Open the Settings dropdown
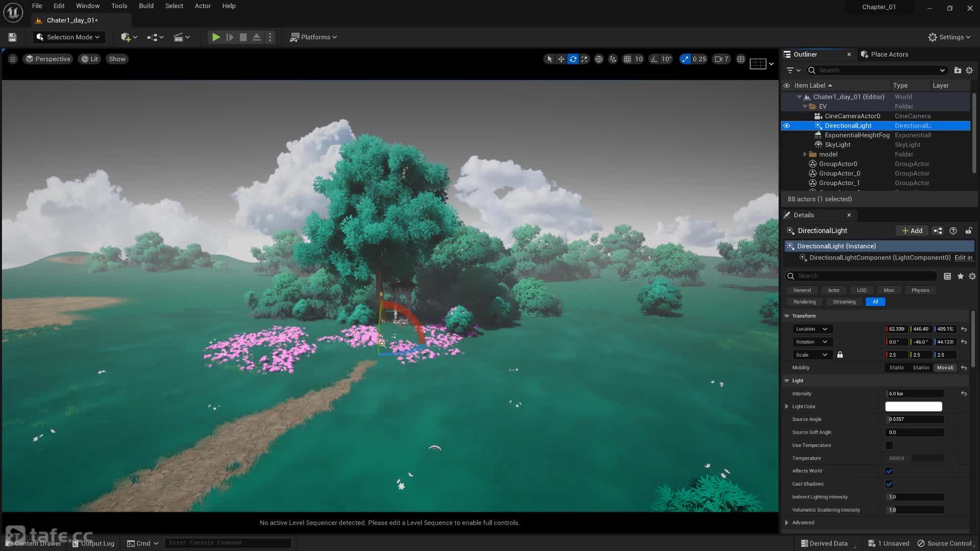The width and height of the screenshot is (980, 551). pyautogui.click(x=949, y=37)
